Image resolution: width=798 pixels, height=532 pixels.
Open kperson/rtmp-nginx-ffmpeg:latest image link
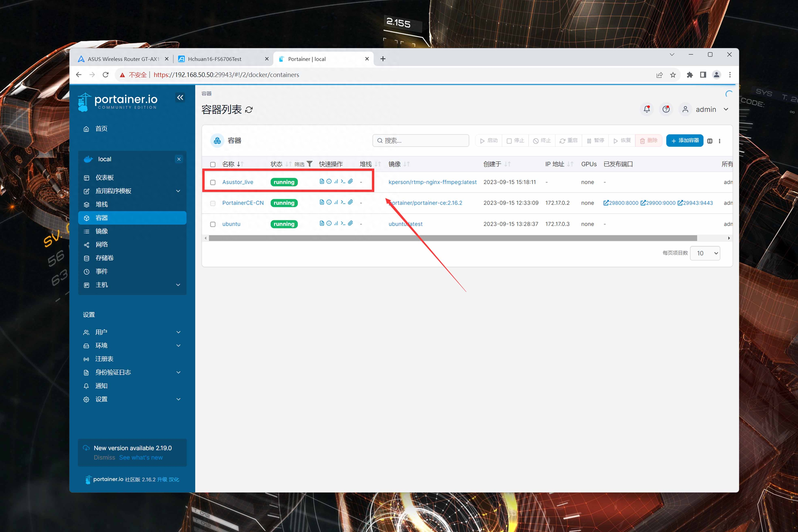432,182
